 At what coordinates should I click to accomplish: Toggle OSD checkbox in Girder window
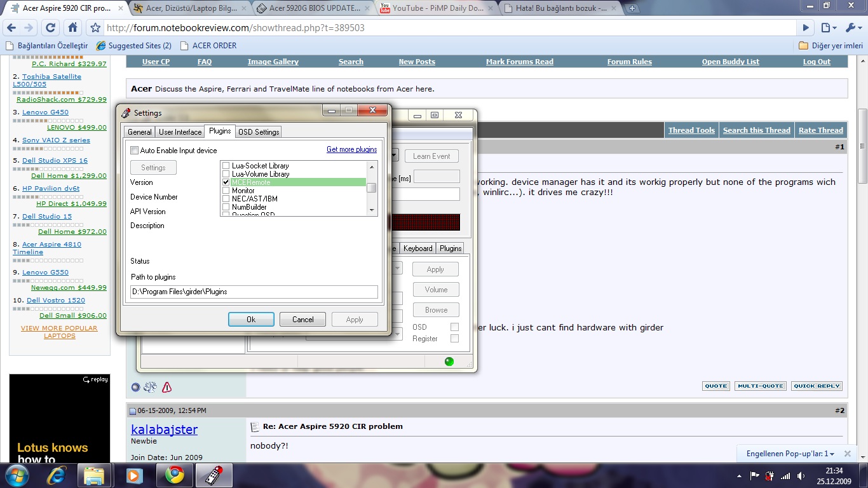tap(454, 327)
